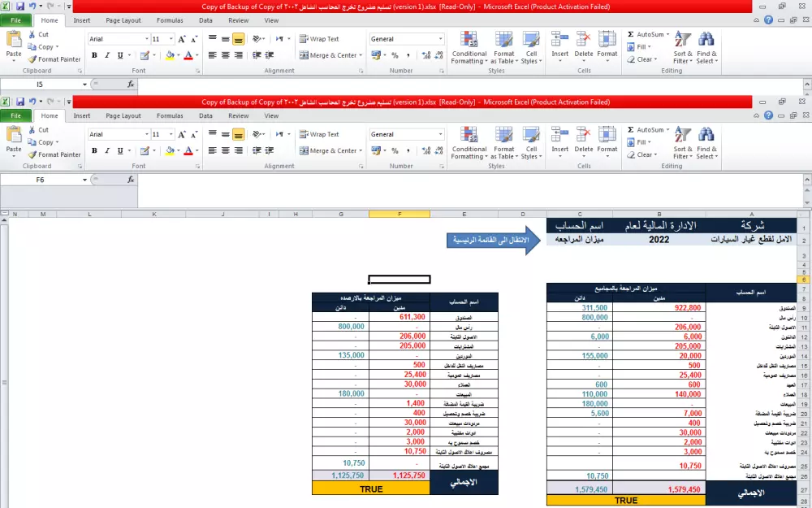The height and width of the screenshot is (508, 812).
Task: Click insert function fx icon beside F6 Name Box
Action: [131, 180]
